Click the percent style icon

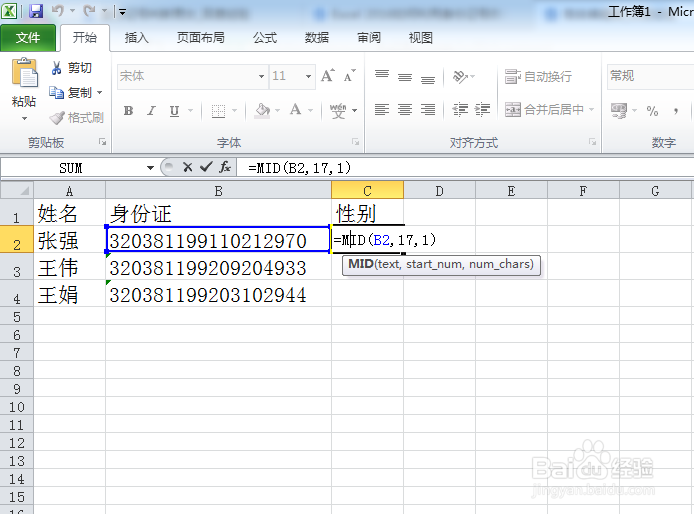pyautogui.click(x=652, y=111)
